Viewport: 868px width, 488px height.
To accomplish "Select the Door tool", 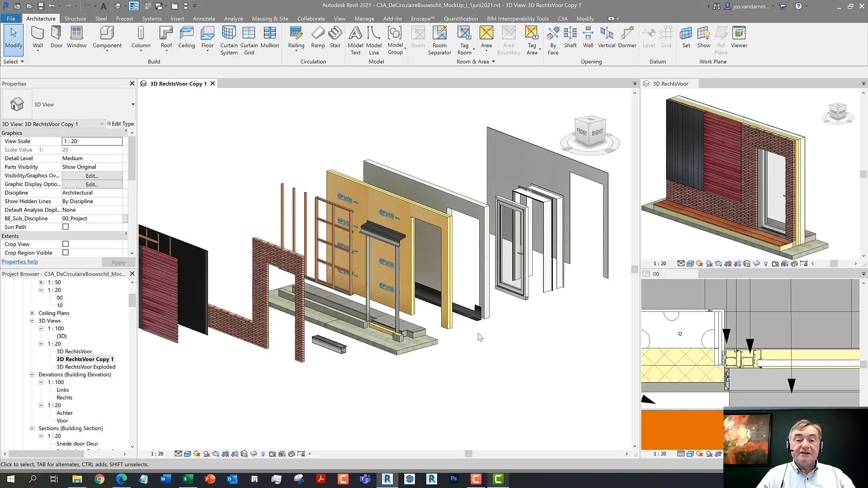I will [x=57, y=37].
